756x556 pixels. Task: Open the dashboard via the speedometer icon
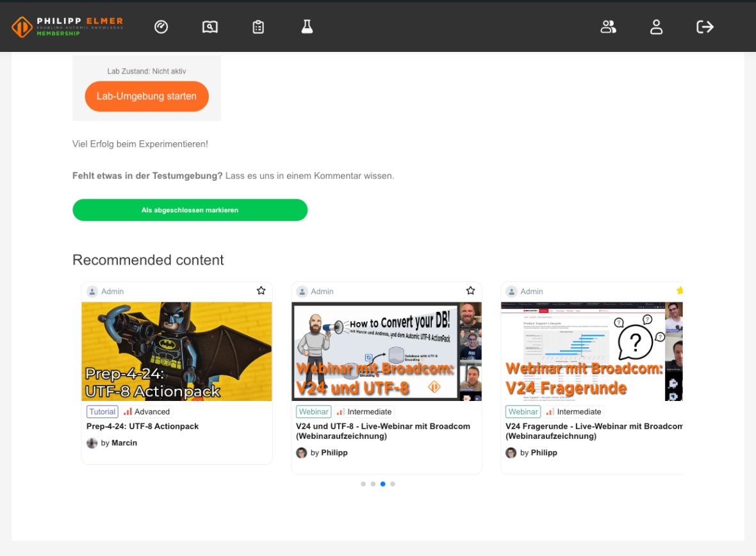click(x=161, y=27)
